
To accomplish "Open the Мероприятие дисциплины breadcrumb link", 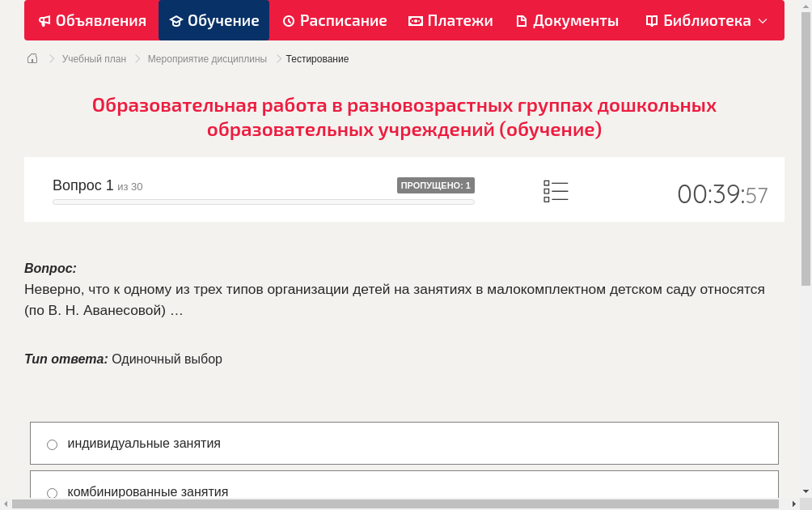I will click(x=205, y=58).
